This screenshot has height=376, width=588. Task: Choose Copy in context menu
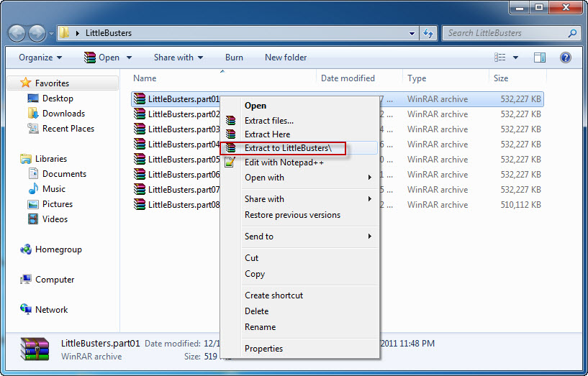coord(299,274)
